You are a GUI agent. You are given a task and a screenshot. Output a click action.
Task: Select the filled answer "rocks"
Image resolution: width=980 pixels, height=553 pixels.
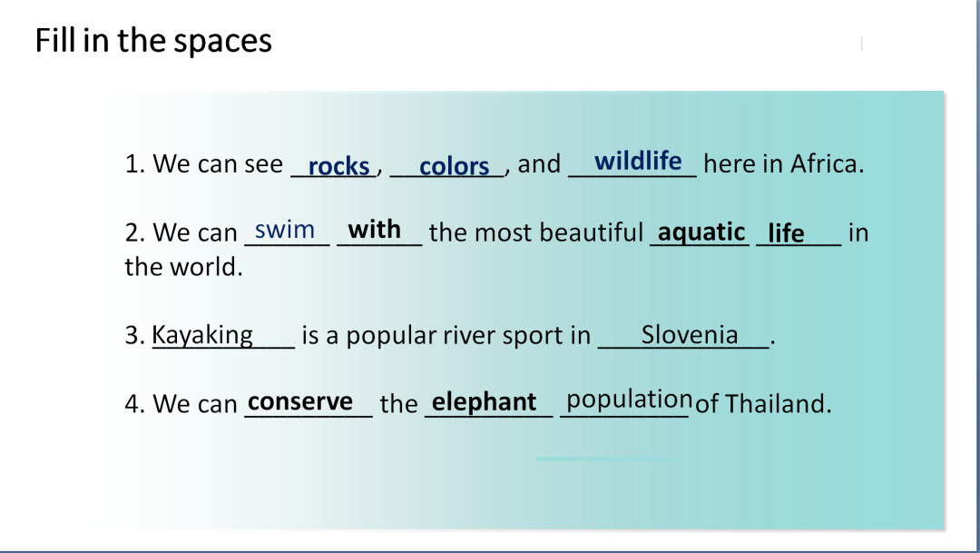(x=338, y=166)
